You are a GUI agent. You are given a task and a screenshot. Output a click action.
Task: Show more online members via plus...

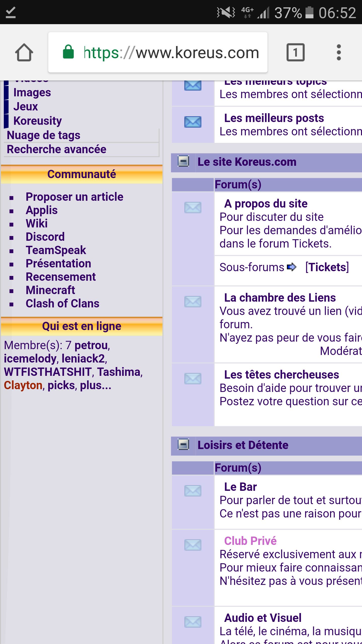96,385
